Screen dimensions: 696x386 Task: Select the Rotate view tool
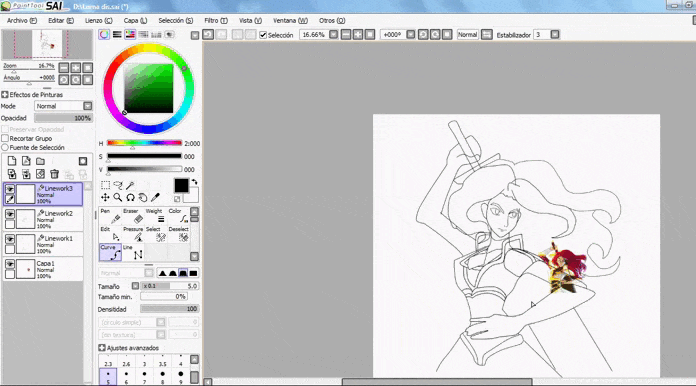click(130, 197)
